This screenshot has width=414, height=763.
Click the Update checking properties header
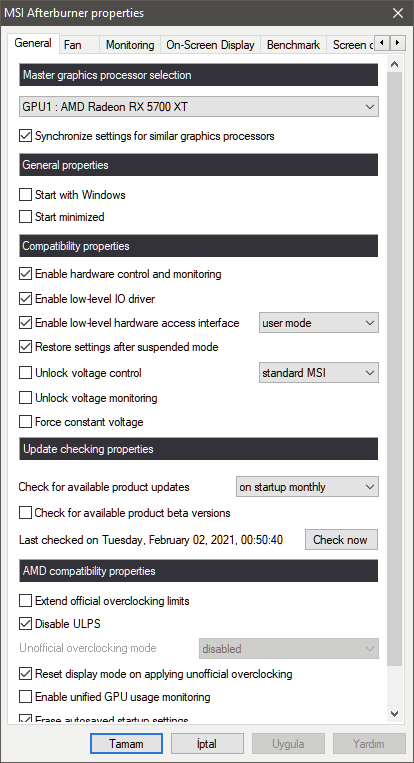198,449
